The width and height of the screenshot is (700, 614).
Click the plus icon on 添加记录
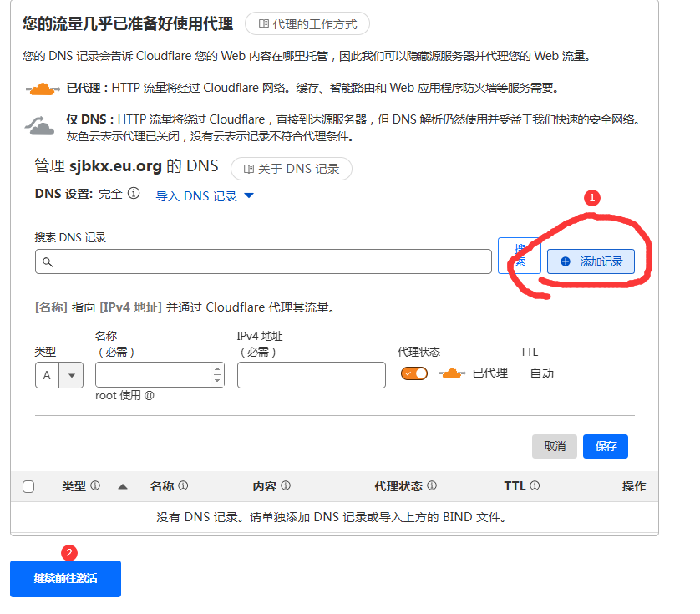(566, 261)
